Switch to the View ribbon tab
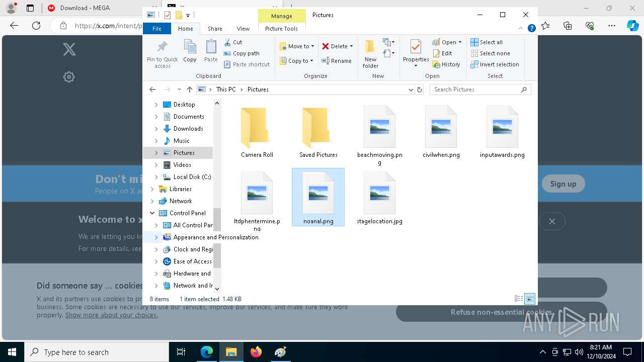The width and height of the screenshot is (644, 362). tap(243, 29)
